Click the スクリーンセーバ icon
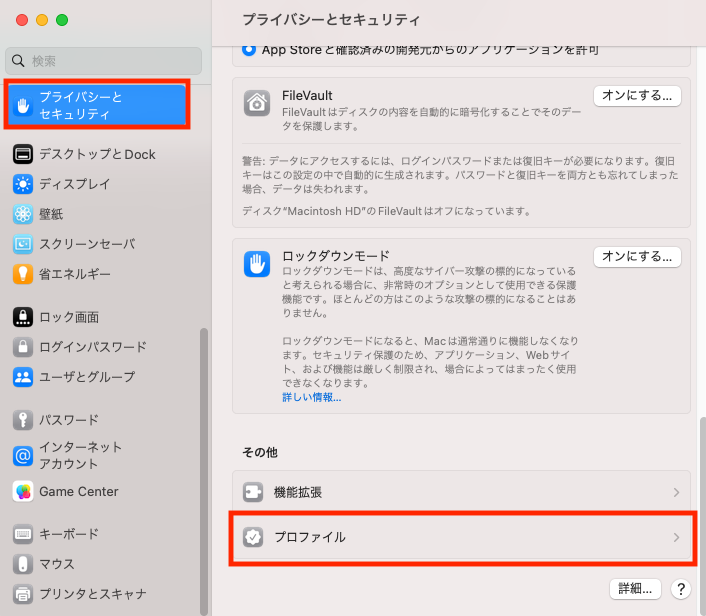The image size is (706, 616). pyautogui.click(x=23, y=244)
